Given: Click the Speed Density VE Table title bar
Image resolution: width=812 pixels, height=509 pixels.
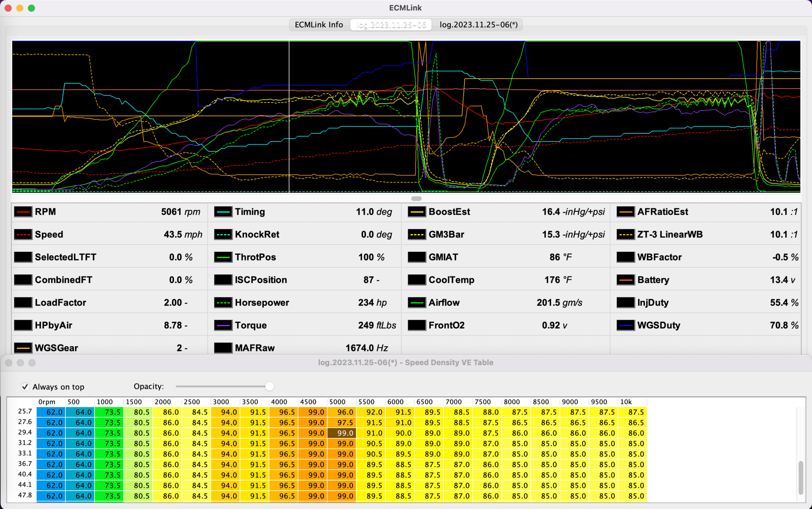Looking at the screenshot, I should [406, 362].
